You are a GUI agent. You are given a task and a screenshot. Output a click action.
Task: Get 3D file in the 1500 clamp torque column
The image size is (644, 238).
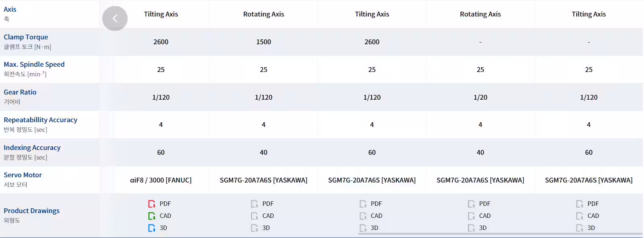point(260,228)
